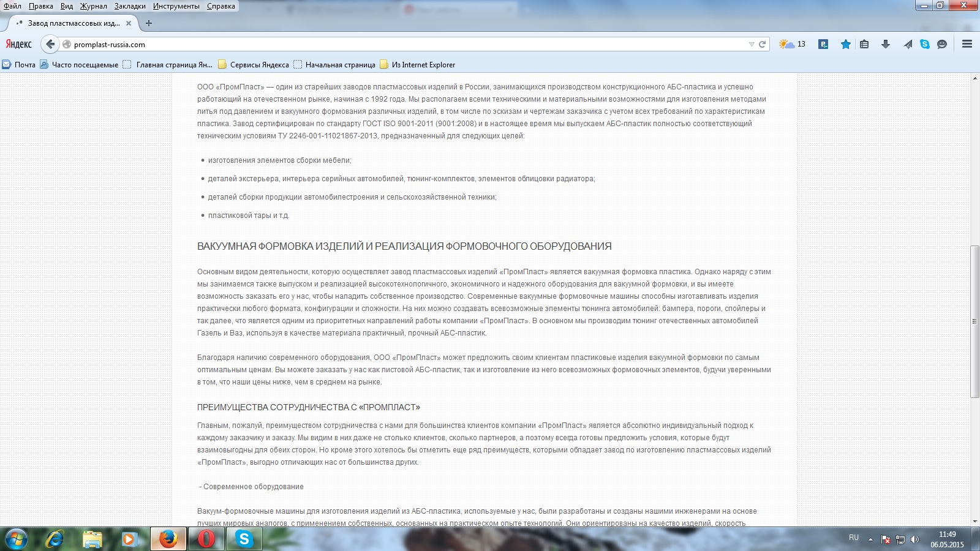This screenshot has width=980, height=551.
Task: Open Action Center flag icon in tray
Action: [886, 539]
